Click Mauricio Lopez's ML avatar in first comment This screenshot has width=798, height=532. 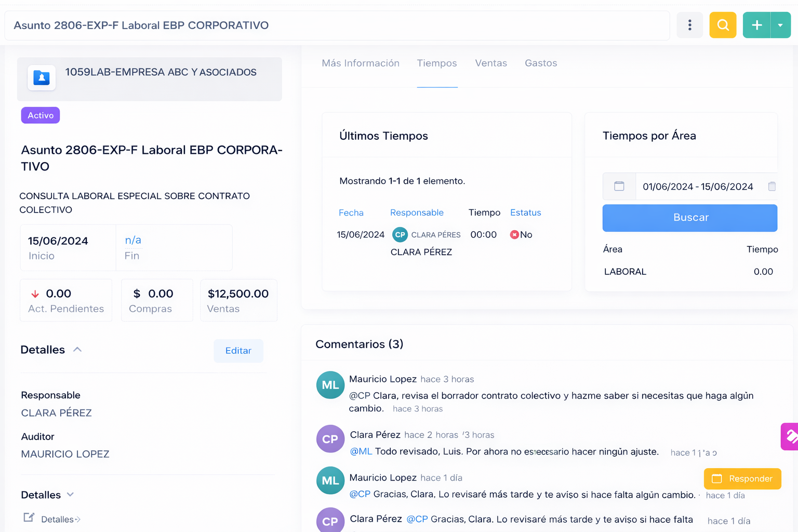(330, 385)
